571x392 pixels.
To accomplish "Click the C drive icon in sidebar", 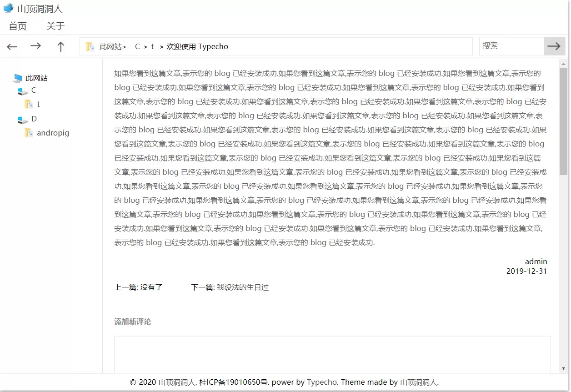I will (x=23, y=91).
